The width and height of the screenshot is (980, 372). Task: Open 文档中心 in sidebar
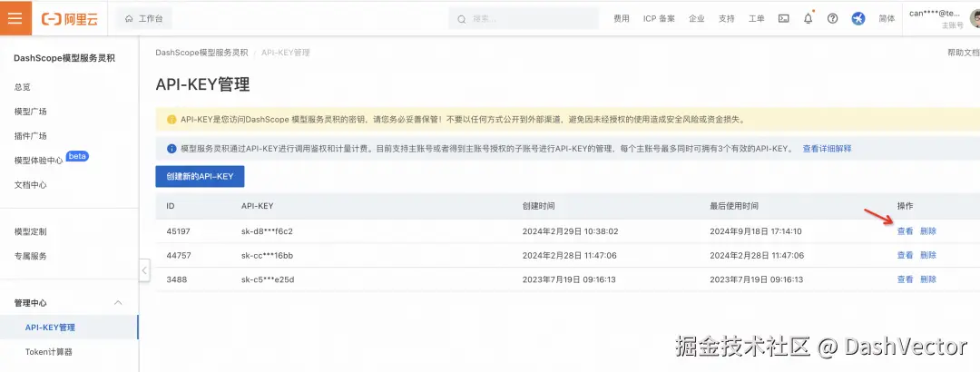point(31,184)
